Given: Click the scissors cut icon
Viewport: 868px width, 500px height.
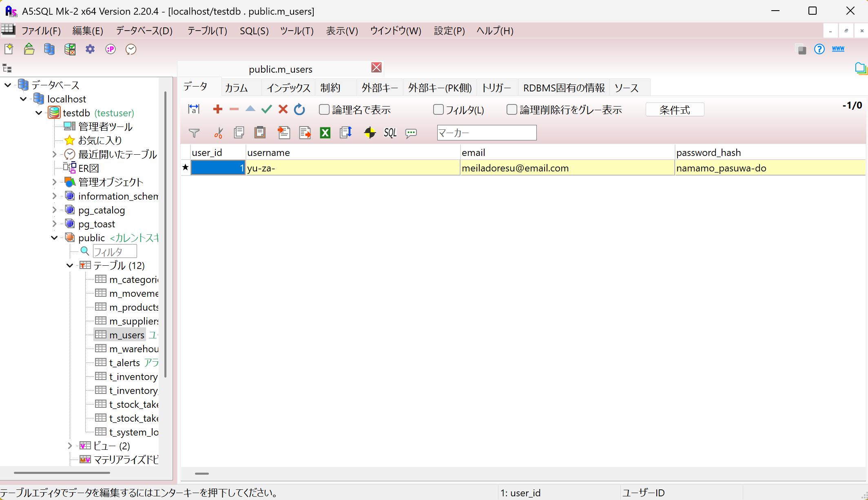Looking at the screenshot, I should (x=218, y=133).
